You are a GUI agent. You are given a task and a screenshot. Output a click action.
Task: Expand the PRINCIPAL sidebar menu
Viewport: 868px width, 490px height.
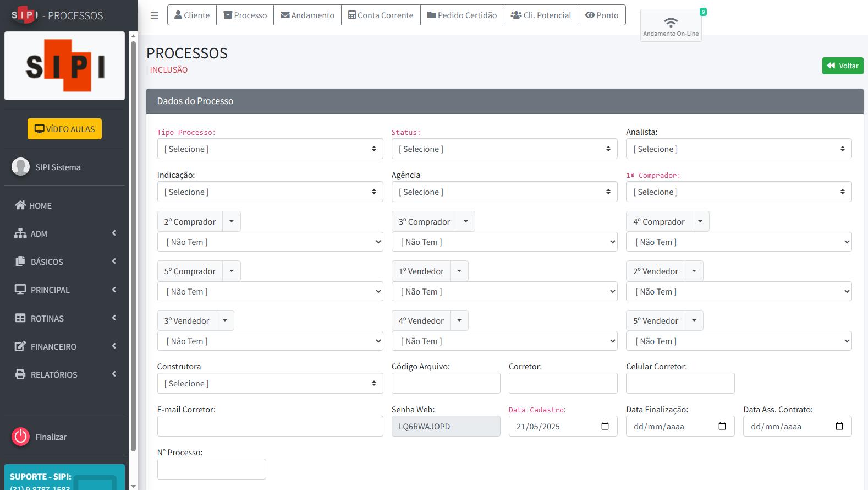tap(64, 290)
